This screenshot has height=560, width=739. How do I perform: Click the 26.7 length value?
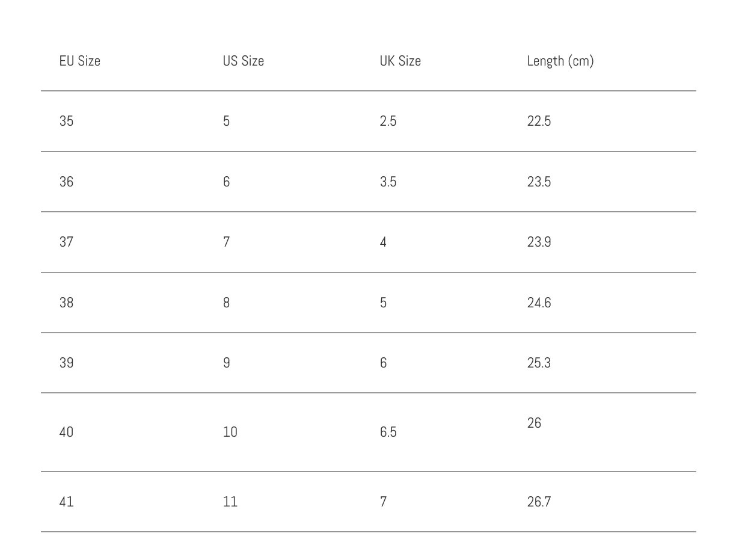point(539,502)
